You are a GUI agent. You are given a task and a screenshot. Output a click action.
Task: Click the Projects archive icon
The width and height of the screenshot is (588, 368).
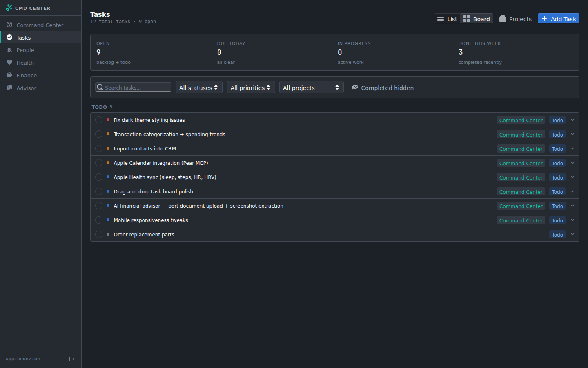click(503, 19)
